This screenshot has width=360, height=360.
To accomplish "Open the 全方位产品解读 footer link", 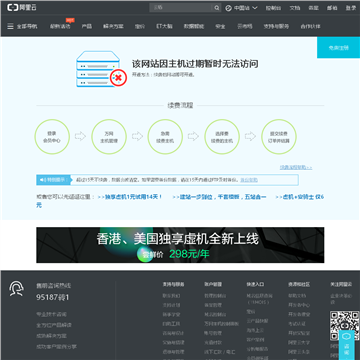I will tap(54, 325).
